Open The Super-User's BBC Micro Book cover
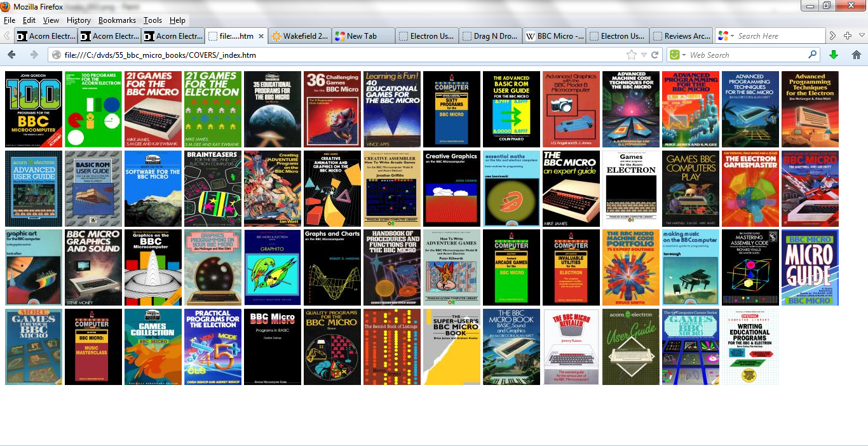Screen dimensions: 868x446 [452, 347]
